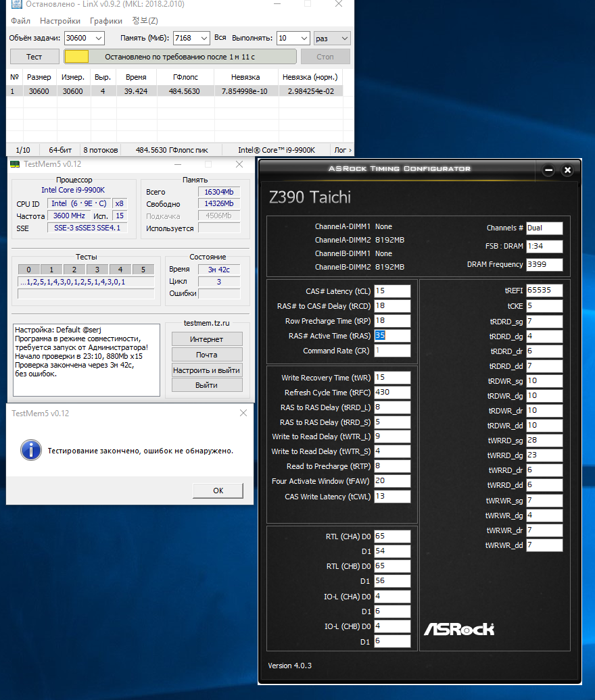The image size is (595, 700).
Task: Click the CAS# Latency (tCL) field
Action: (x=392, y=291)
